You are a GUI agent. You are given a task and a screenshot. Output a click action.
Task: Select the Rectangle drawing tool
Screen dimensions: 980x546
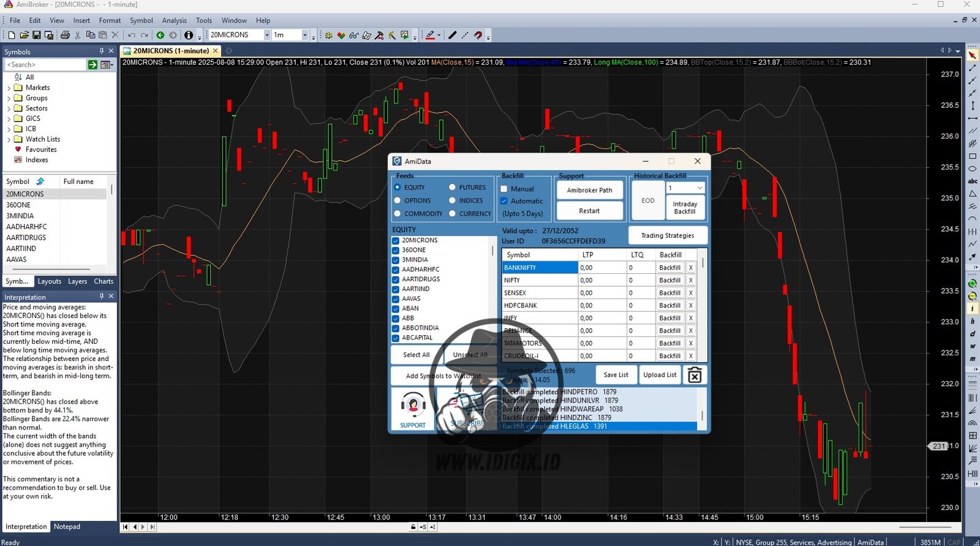click(x=973, y=156)
